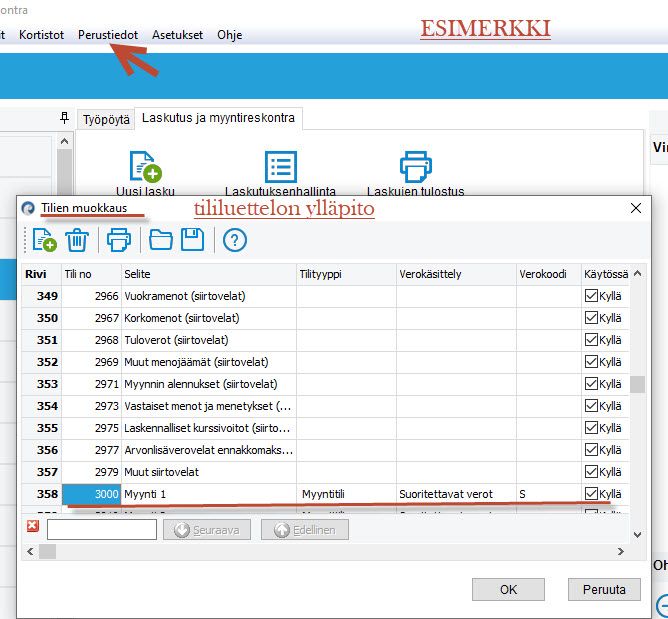Toggle Käytössä for Muut siirtovelat row

(591, 472)
